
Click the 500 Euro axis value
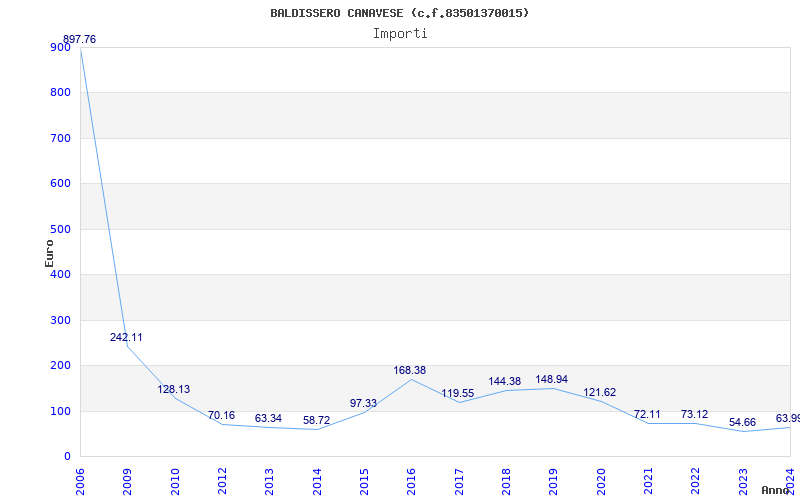[x=60, y=229]
